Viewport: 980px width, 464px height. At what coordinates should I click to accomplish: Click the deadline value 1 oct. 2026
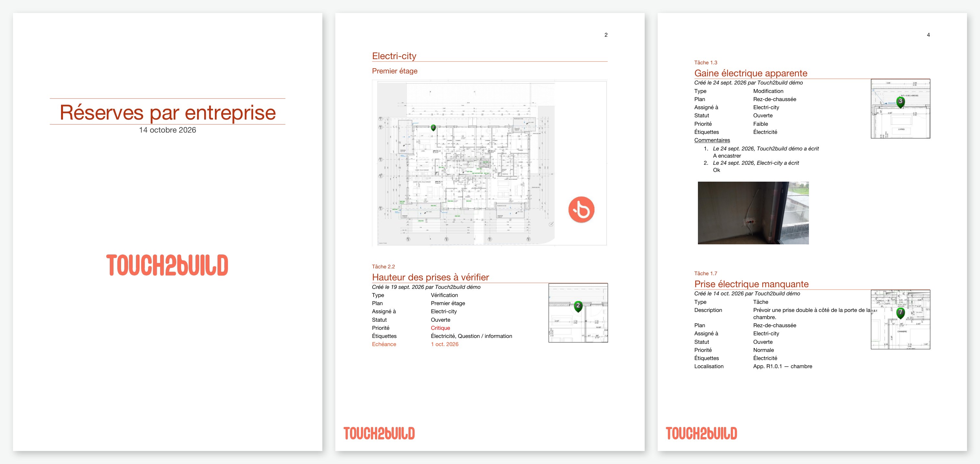coord(444,344)
